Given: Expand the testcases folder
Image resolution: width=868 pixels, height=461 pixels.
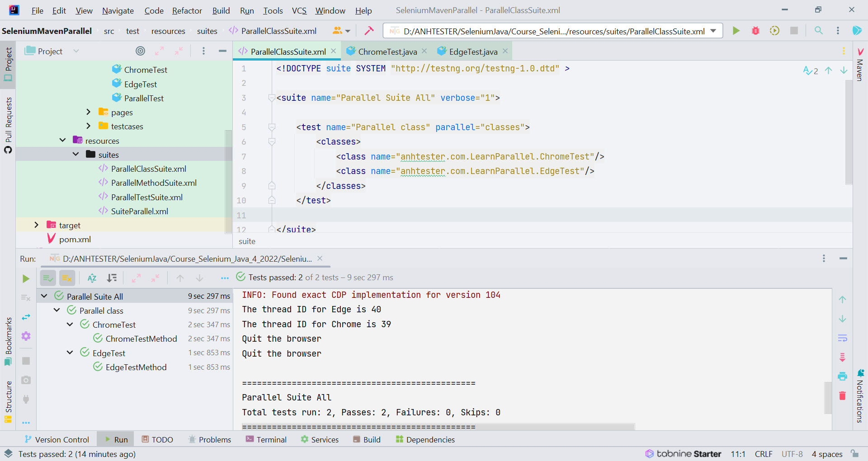Looking at the screenshot, I should (x=88, y=126).
